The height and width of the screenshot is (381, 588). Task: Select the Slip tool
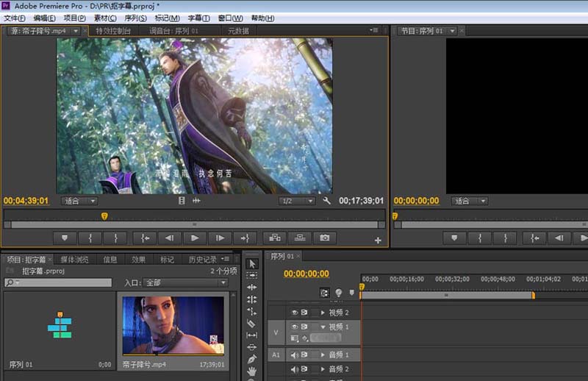pos(252,335)
